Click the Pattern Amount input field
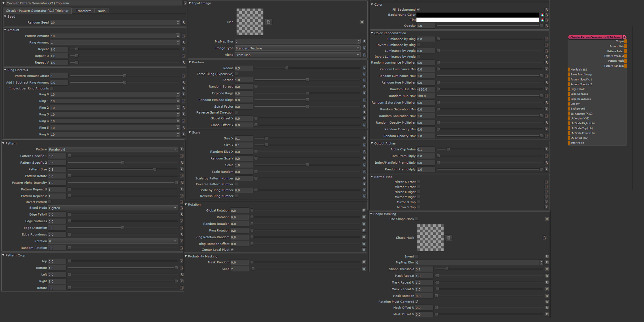 [113, 36]
